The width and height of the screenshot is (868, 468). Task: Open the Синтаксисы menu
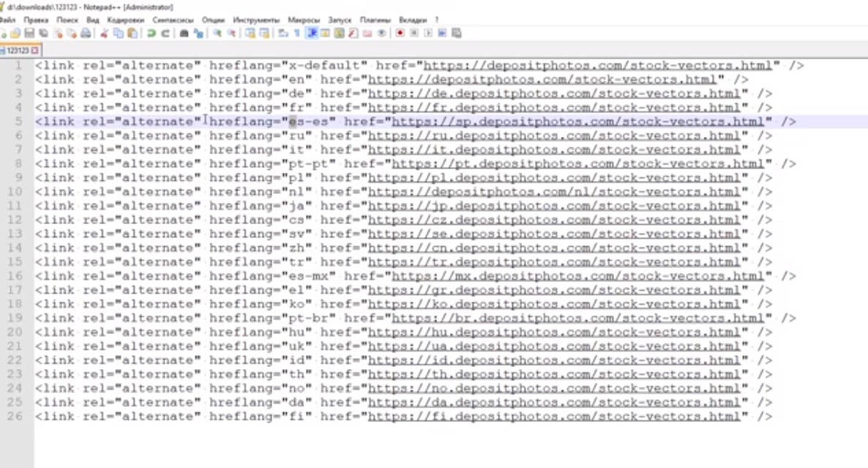(x=173, y=20)
